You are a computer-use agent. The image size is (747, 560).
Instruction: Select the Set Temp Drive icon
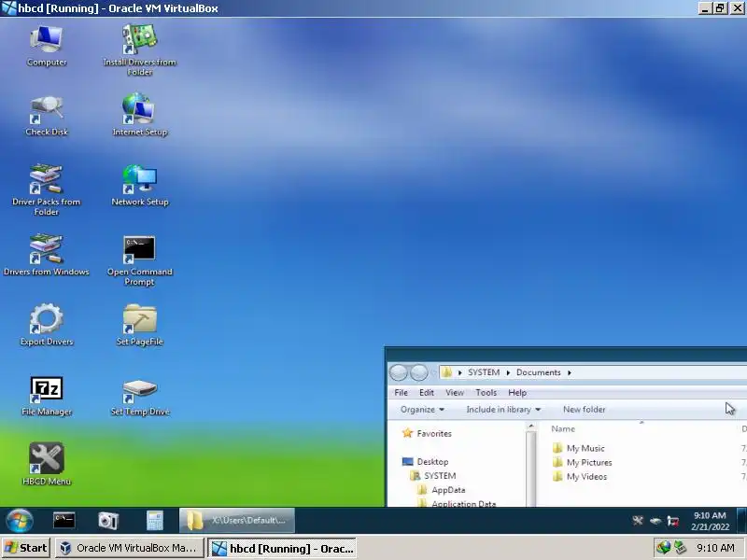pyautogui.click(x=139, y=396)
